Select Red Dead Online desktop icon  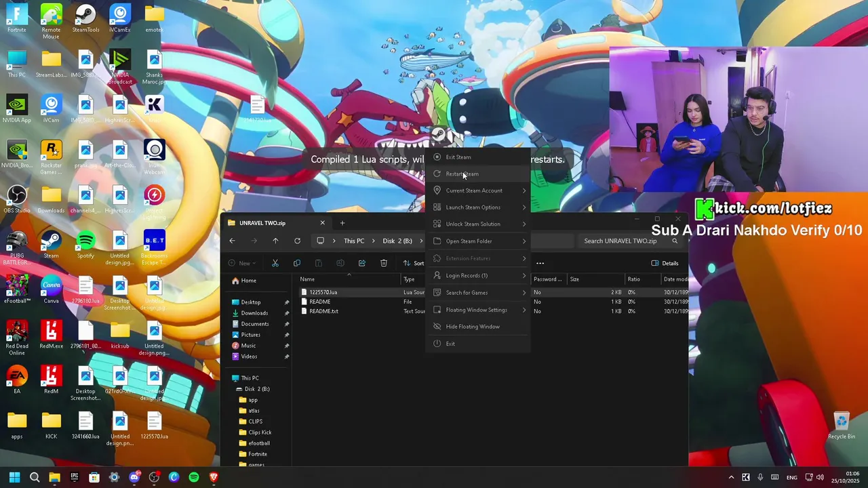click(x=17, y=338)
